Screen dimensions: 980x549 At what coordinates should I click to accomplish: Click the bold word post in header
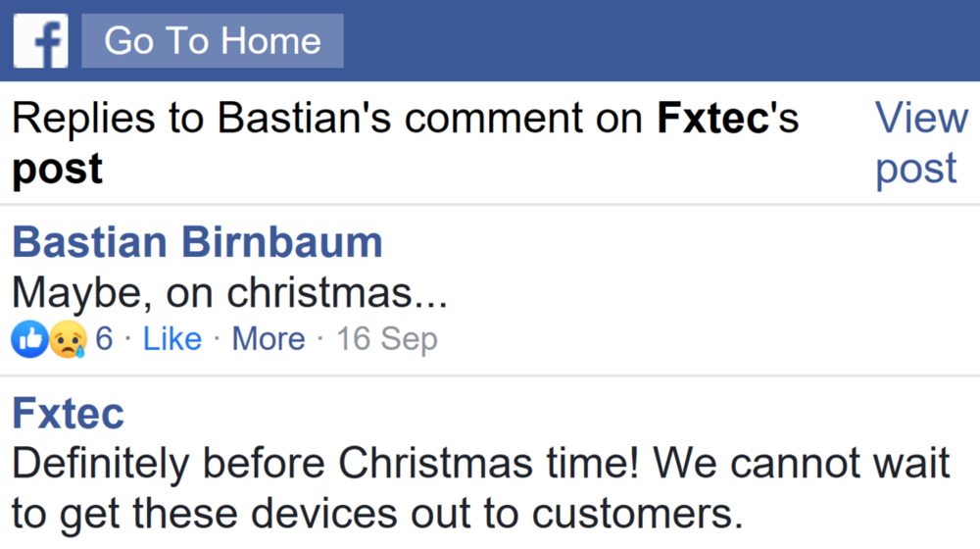(x=57, y=169)
